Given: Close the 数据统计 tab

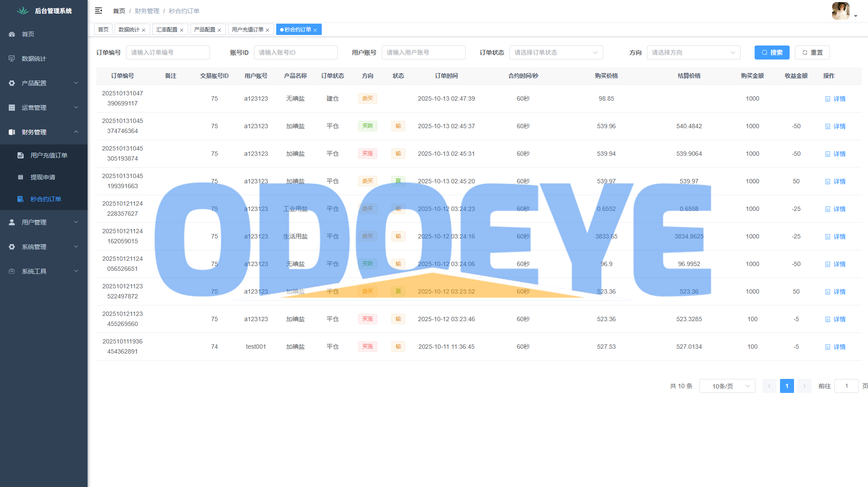Looking at the screenshot, I should pyautogui.click(x=144, y=30).
